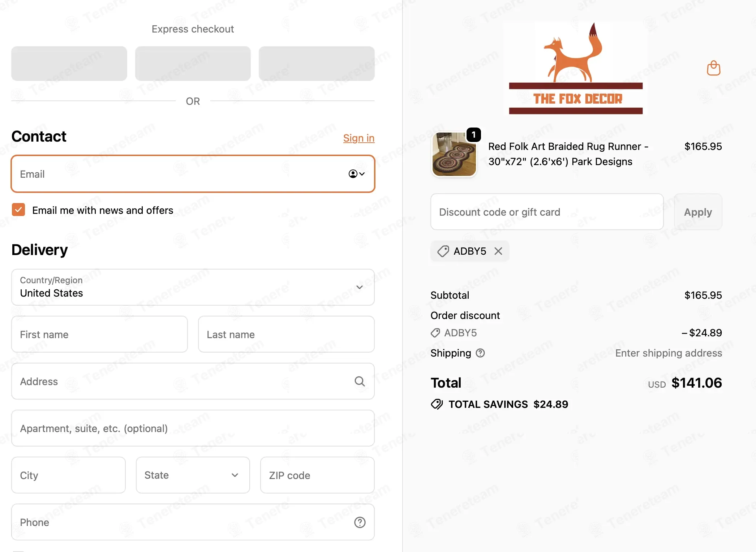Open the shopping bag cart icon
The height and width of the screenshot is (552, 756).
(713, 68)
